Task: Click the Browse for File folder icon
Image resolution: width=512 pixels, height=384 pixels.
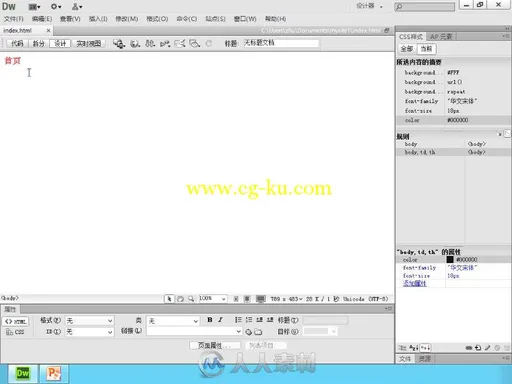Action: 258,332
